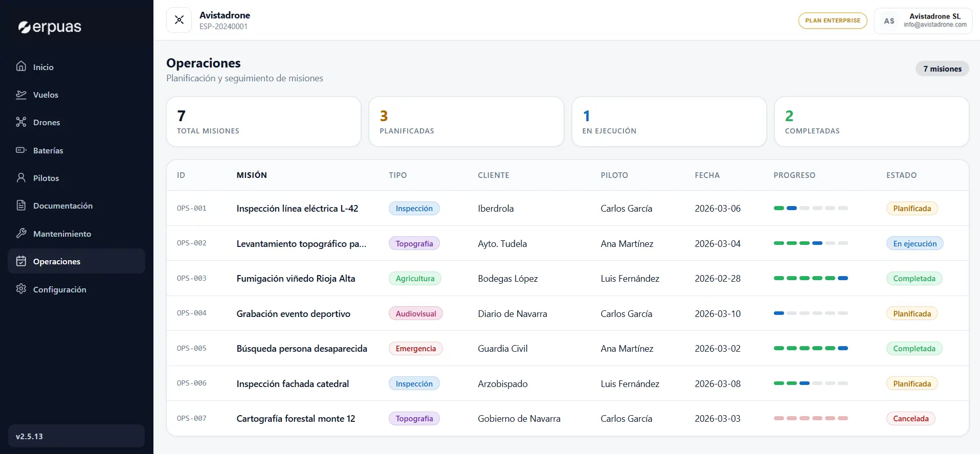
Task: Click the 7 misiones counter badge
Action: pos(942,69)
